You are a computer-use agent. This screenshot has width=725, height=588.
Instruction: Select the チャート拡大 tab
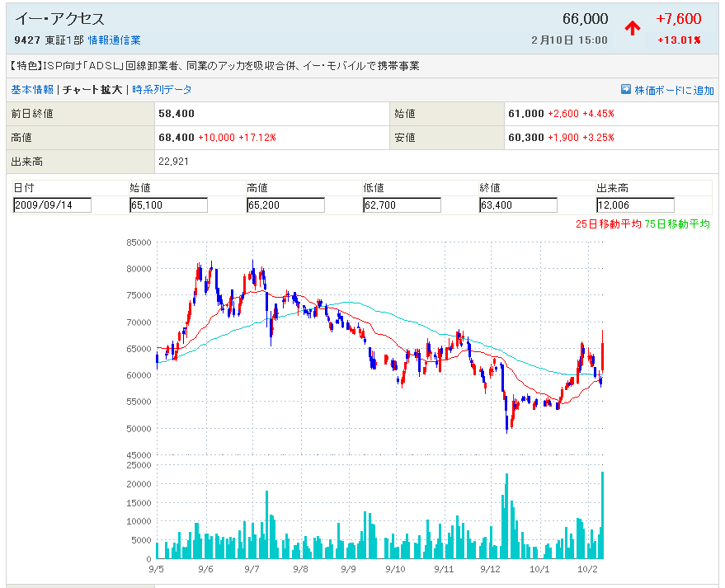[92, 90]
